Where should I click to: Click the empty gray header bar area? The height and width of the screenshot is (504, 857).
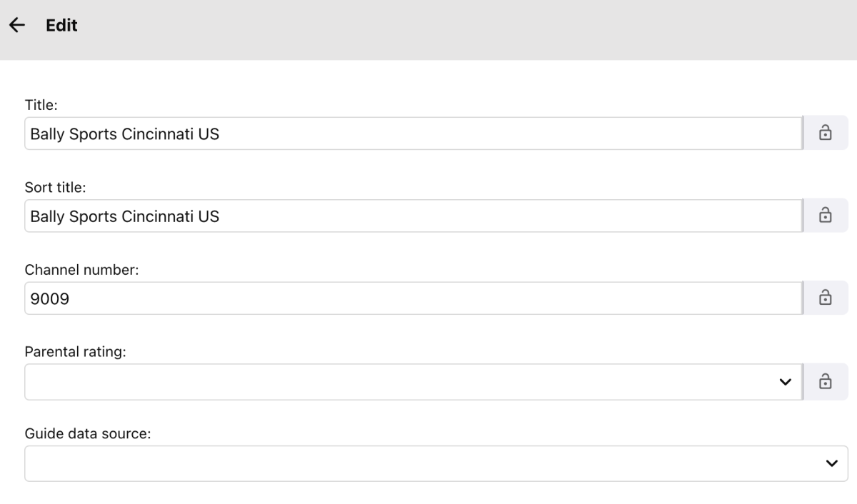pos(464,29)
